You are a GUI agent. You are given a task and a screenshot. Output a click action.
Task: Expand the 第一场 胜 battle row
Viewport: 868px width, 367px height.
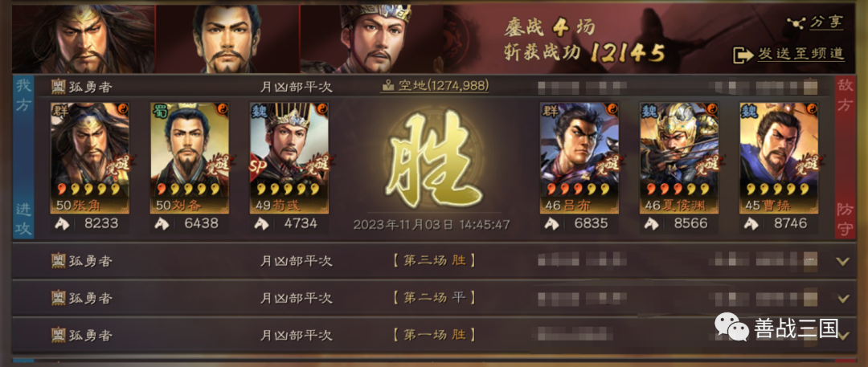[434, 335]
